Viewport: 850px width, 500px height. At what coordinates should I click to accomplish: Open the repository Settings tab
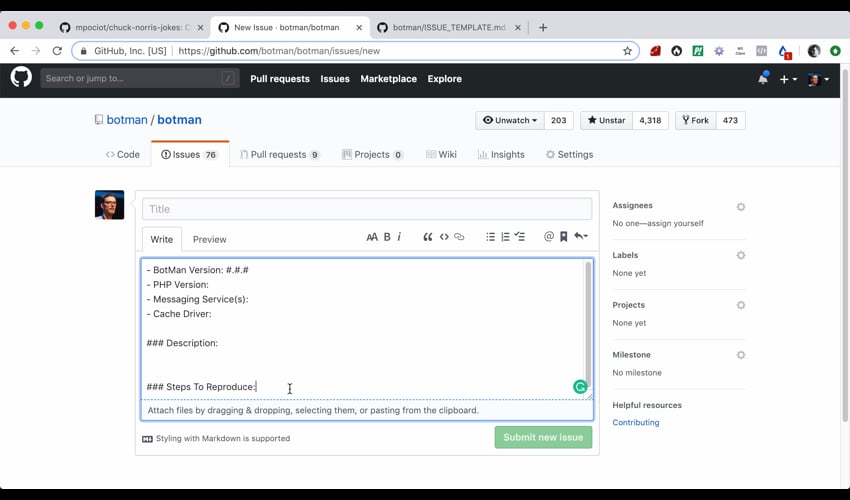coord(569,155)
